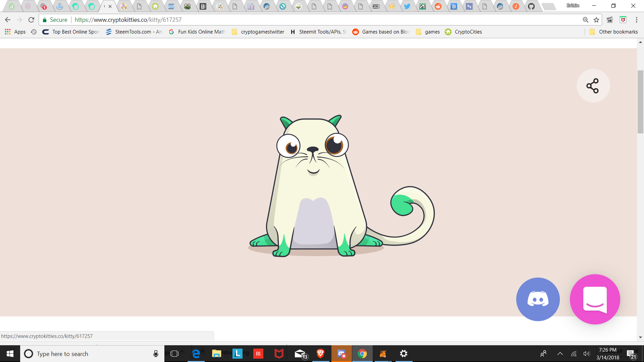Image resolution: width=644 pixels, height=362 pixels.
Task: Open the Brittin profile button
Action: (573, 5)
